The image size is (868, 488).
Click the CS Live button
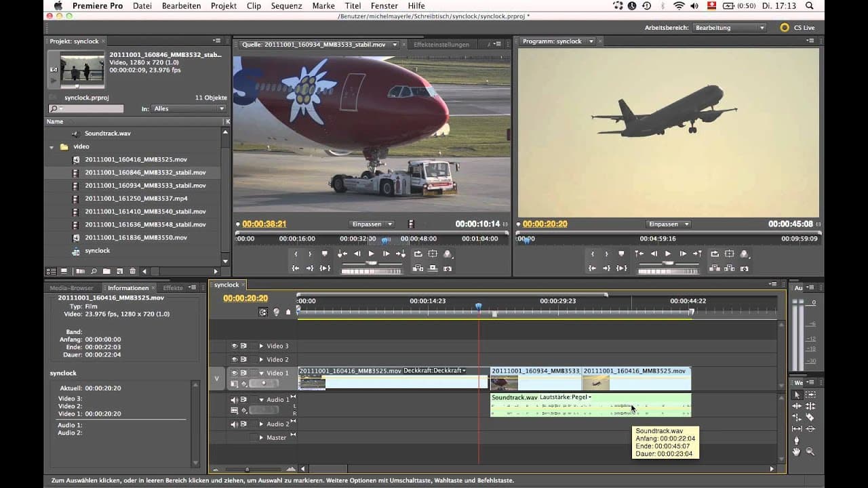[797, 28]
